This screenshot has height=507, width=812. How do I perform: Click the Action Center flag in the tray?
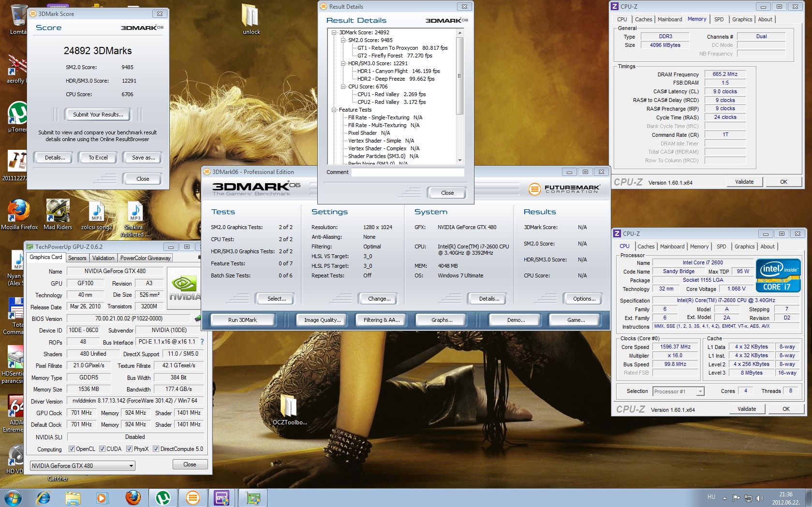coord(737,498)
